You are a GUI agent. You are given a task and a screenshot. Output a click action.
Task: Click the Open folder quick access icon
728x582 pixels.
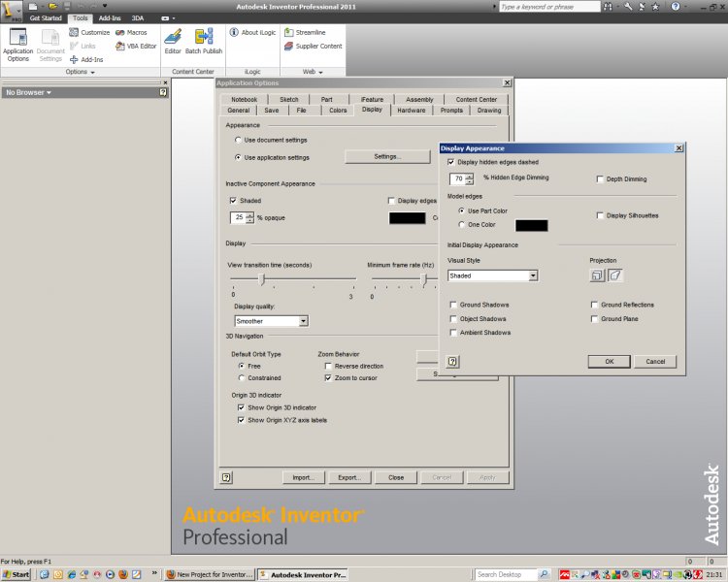click(53, 6)
